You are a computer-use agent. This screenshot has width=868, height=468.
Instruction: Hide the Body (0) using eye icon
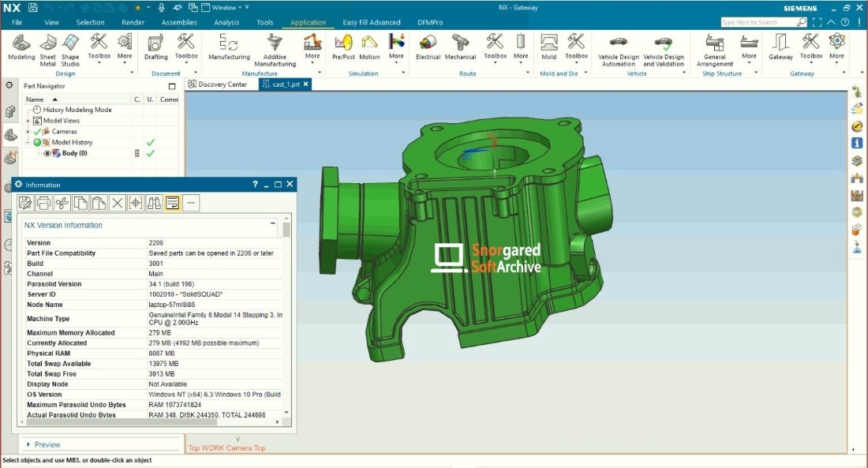coord(47,153)
